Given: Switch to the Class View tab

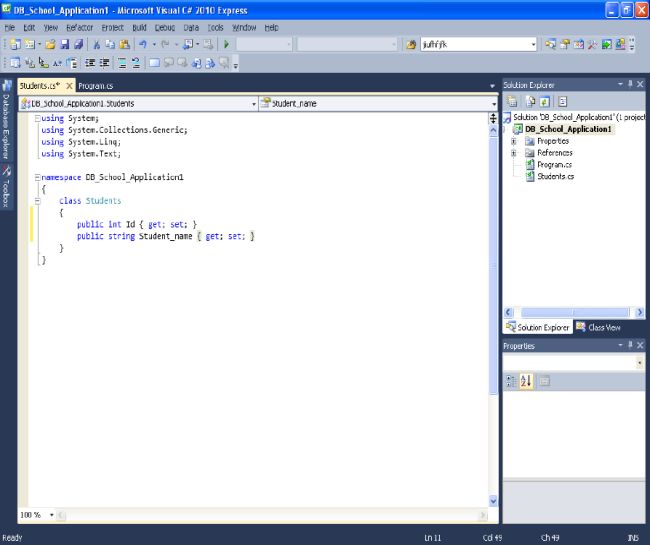Looking at the screenshot, I should point(599,327).
